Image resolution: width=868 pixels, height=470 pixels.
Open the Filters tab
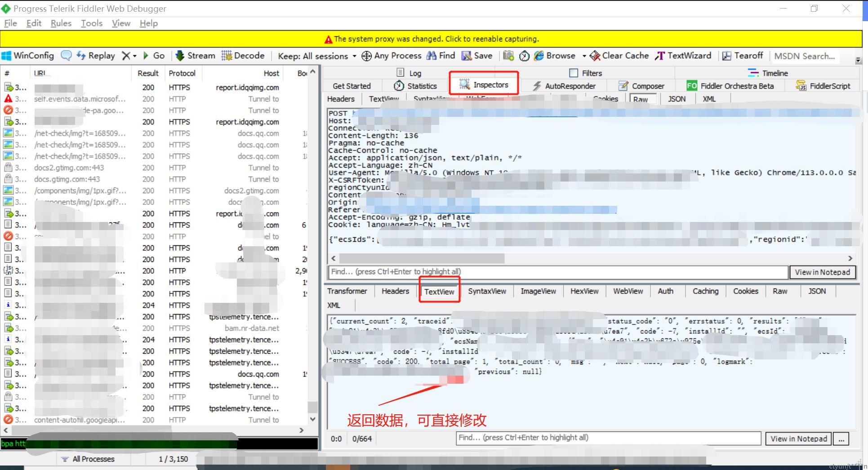tap(586, 73)
